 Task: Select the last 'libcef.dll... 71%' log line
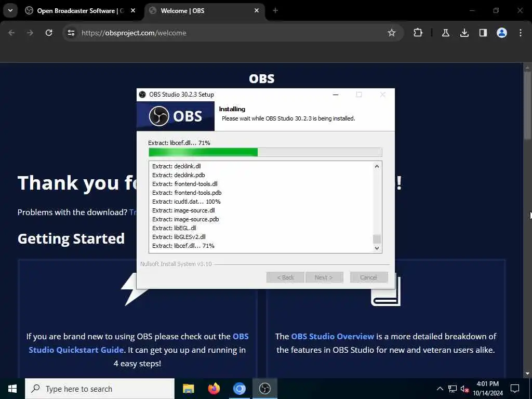183,246
